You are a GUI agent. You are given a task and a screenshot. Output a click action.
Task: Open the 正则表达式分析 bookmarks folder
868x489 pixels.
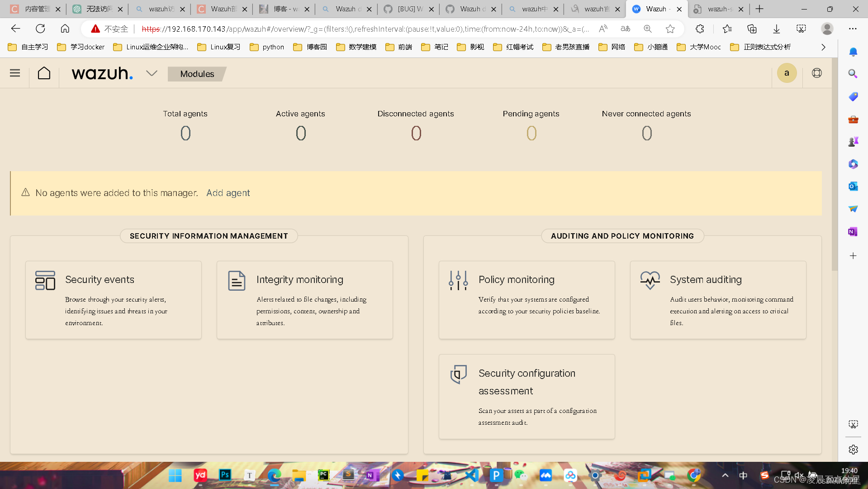tap(760, 47)
